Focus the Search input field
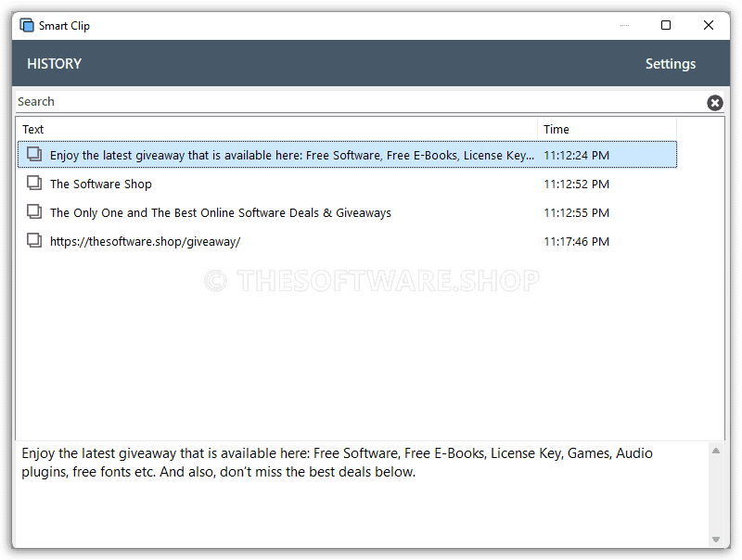The image size is (742, 560). point(360,102)
